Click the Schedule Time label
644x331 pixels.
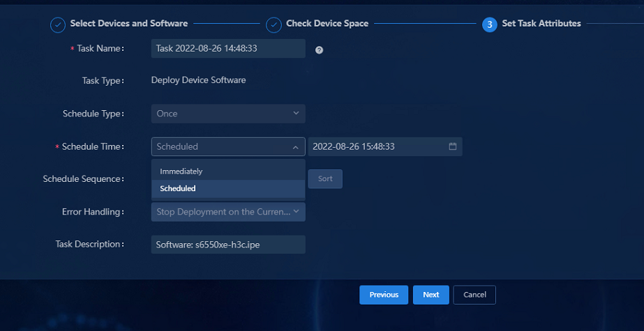[x=93, y=146]
